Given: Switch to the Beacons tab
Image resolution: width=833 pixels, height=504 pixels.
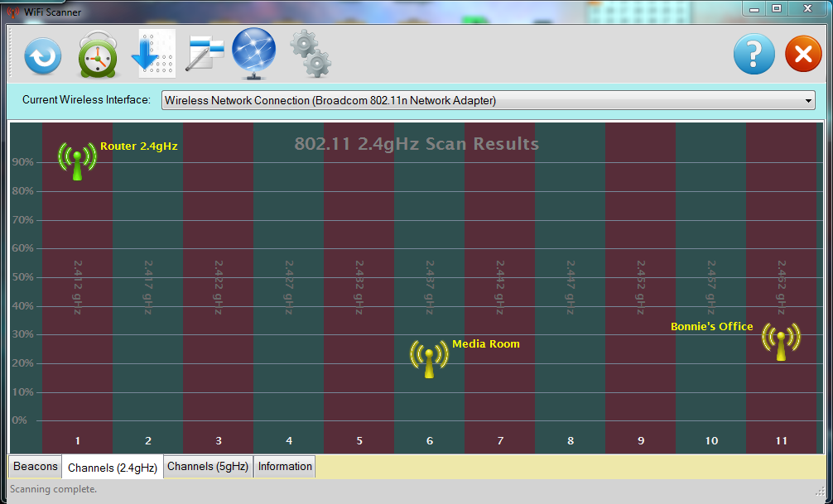Looking at the screenshot, I should click(x=36, y=467).
